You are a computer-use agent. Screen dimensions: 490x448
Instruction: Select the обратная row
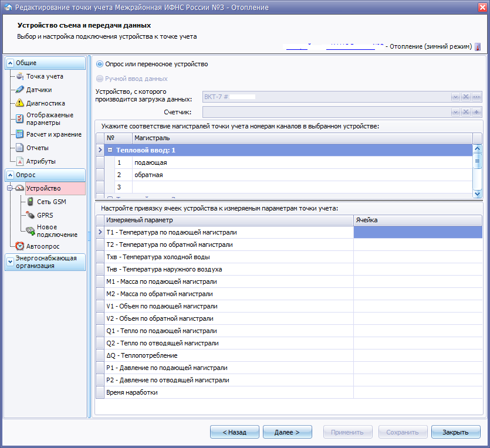285,175
